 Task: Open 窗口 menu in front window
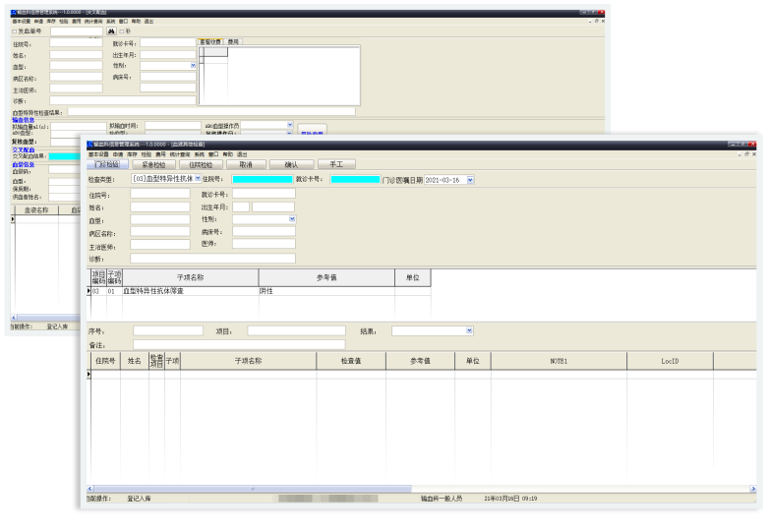(x=213, y=154)
